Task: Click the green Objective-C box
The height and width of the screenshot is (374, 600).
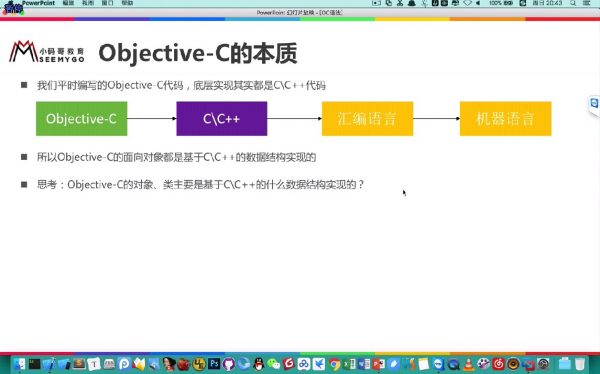Action: 82,119
